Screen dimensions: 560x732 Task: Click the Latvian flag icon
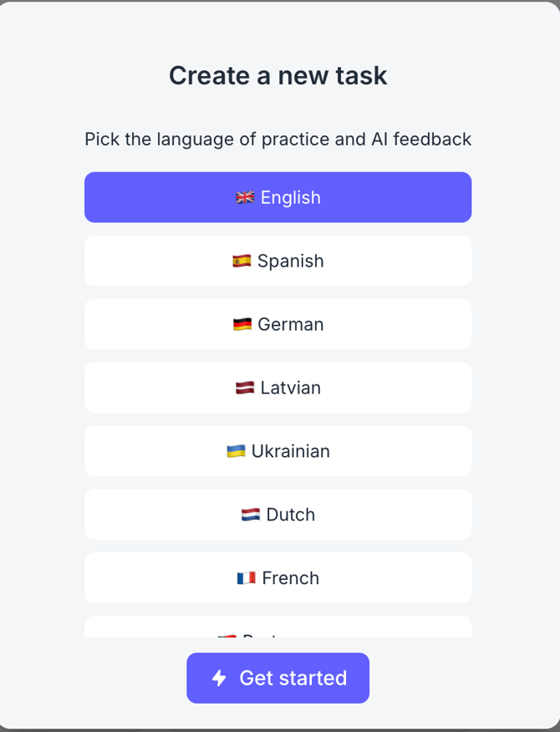tap(245, 389)
